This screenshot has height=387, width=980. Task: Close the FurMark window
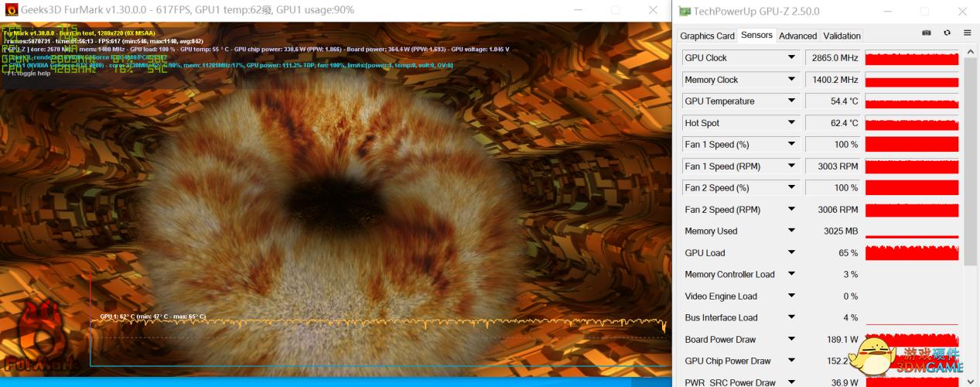[x=654, y=10]
